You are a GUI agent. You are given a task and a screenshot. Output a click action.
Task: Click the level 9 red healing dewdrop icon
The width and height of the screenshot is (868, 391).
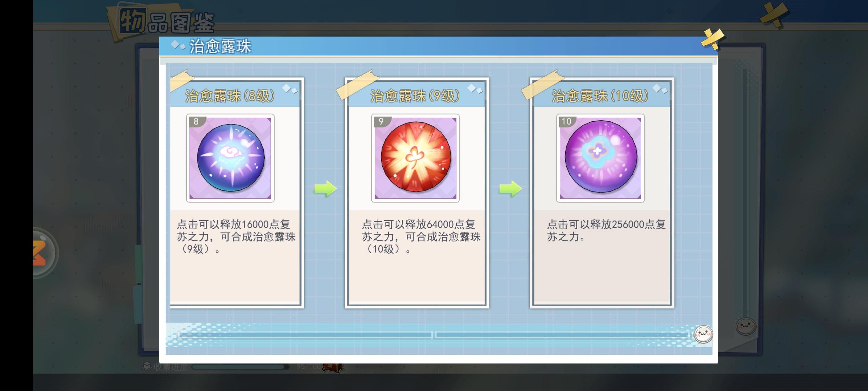(416, 158)
